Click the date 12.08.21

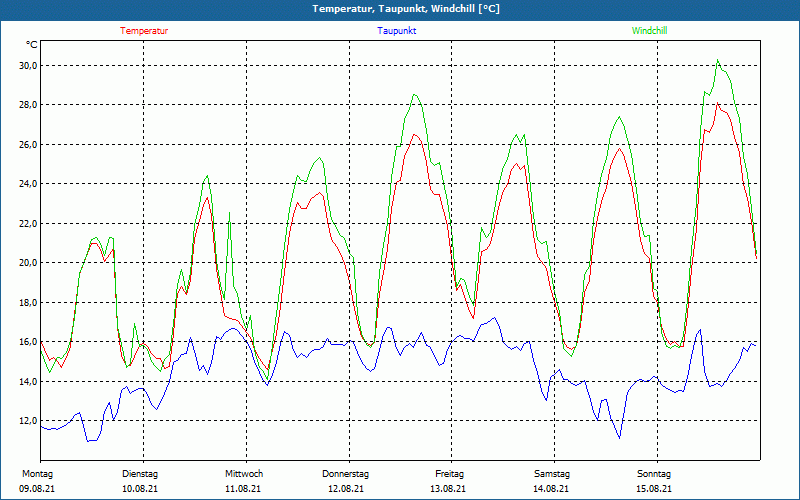click(346, 489)
